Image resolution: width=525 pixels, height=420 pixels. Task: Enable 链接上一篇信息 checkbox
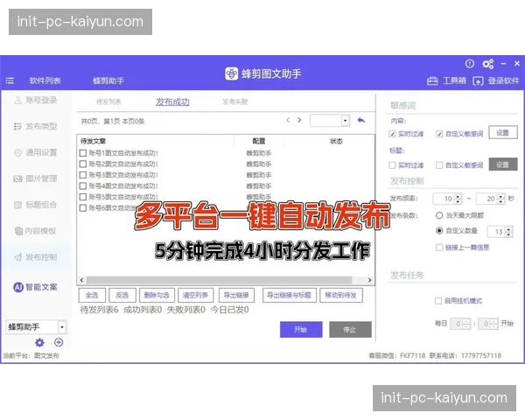tap(439, 248)
